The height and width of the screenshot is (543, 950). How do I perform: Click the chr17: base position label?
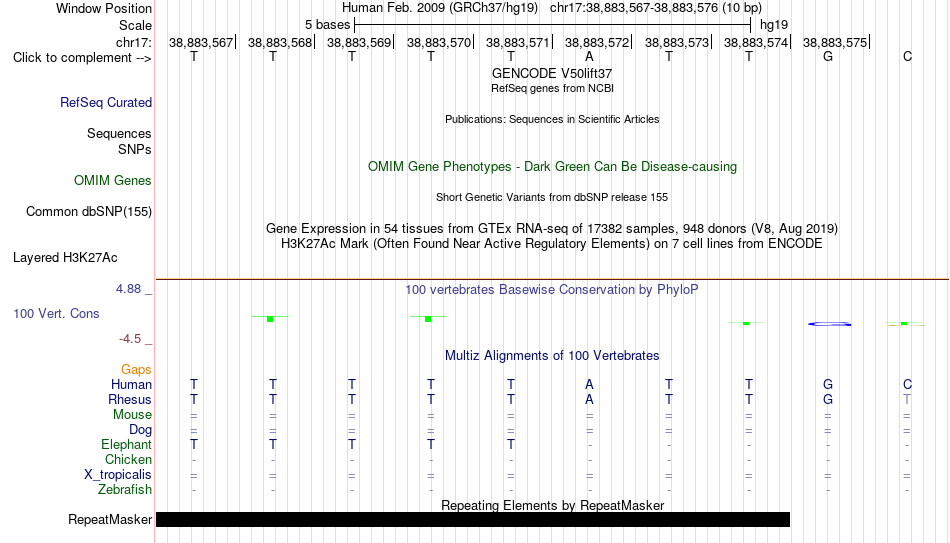[x=134, y=42]
